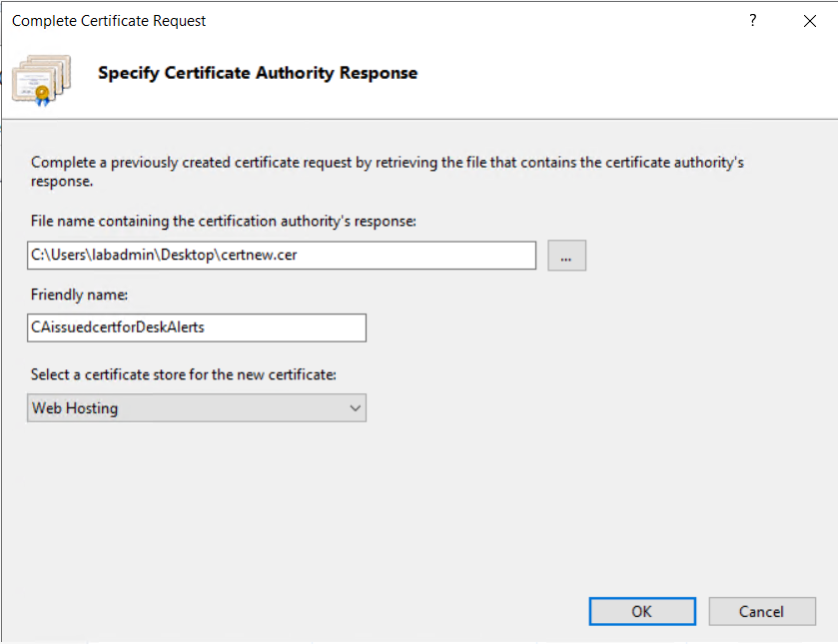
Task: Close the Complete Certificate Request dialog
Action: (x=809, y=21)
